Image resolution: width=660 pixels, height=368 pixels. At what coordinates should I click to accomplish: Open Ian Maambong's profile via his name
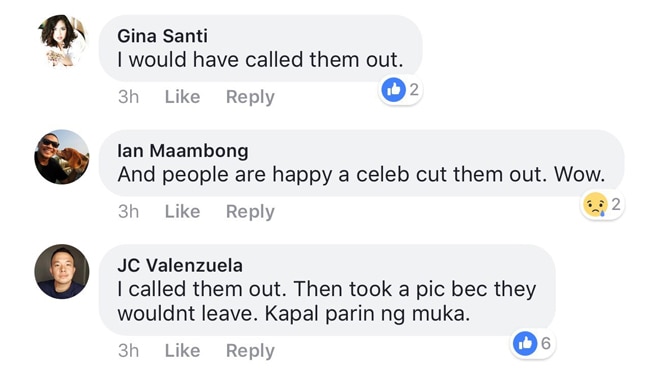pos(183,151)
